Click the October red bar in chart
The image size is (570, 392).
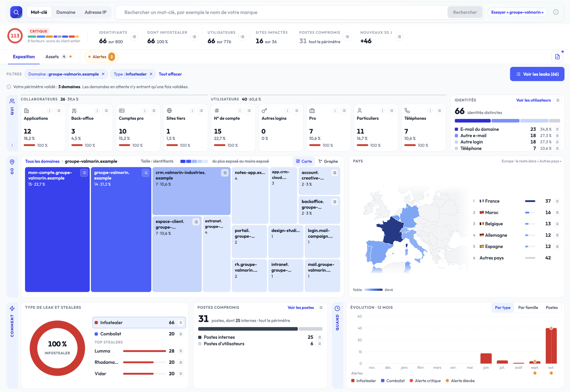551,346
